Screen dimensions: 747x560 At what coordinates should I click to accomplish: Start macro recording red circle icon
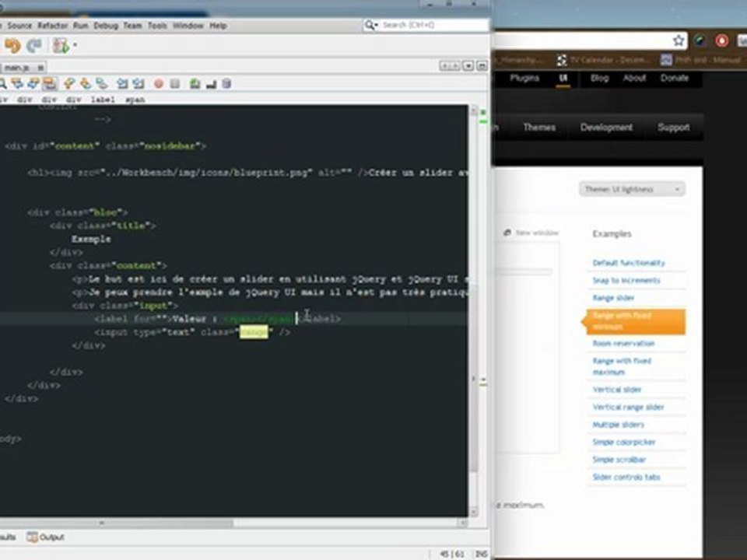[159, 84]
